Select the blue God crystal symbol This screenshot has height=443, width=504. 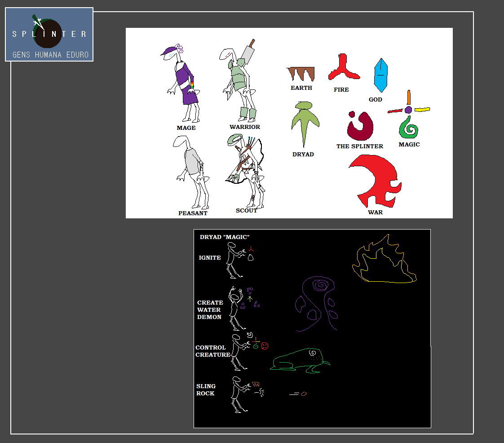pyautogui.click(x=380, y=75)
